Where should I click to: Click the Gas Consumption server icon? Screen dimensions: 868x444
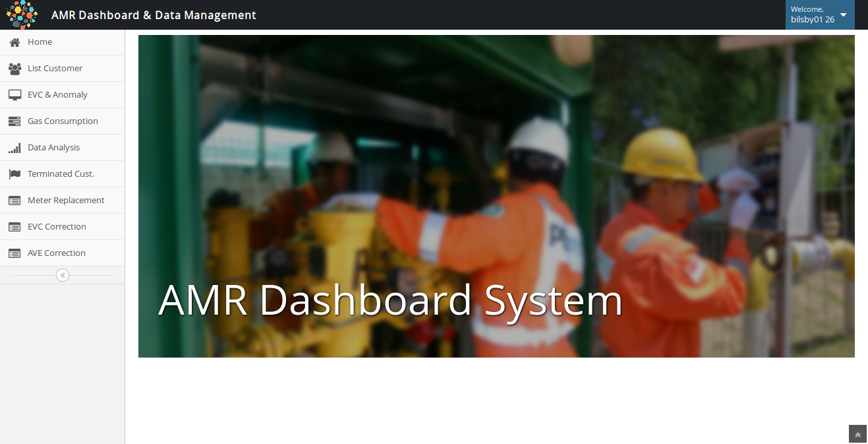[x=14, y=121]
